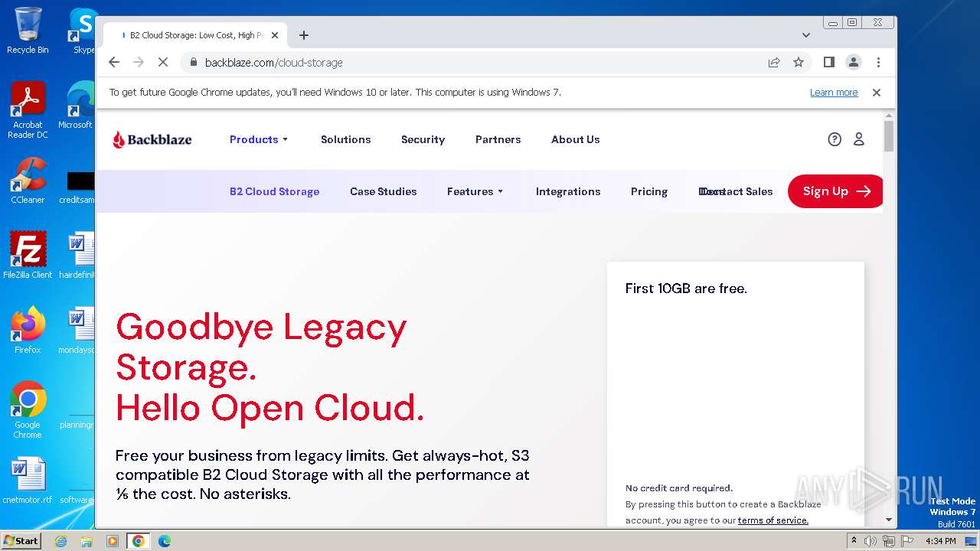Open Solutions menu item
This screenshot has height=551, width=980.
[345, 139]
